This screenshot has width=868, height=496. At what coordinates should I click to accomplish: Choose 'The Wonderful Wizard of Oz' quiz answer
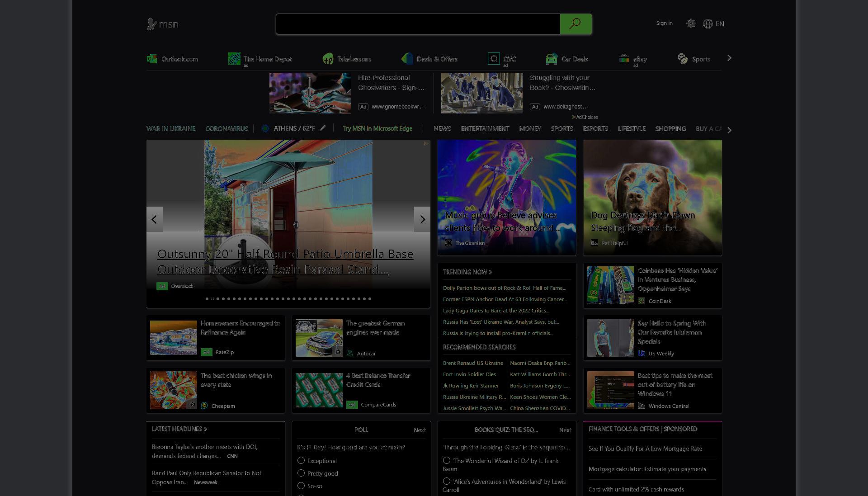point(447,460)
